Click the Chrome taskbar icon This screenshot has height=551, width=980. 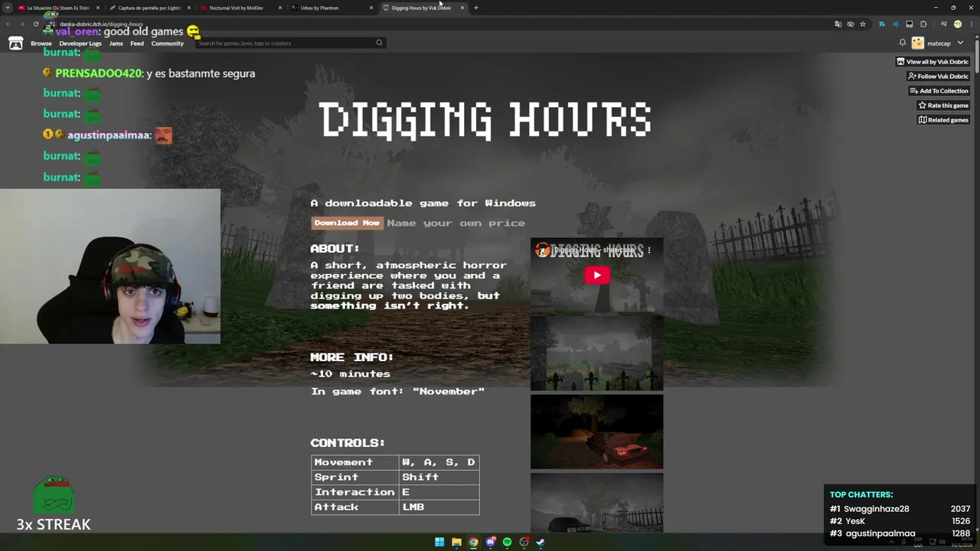(473, 542)
